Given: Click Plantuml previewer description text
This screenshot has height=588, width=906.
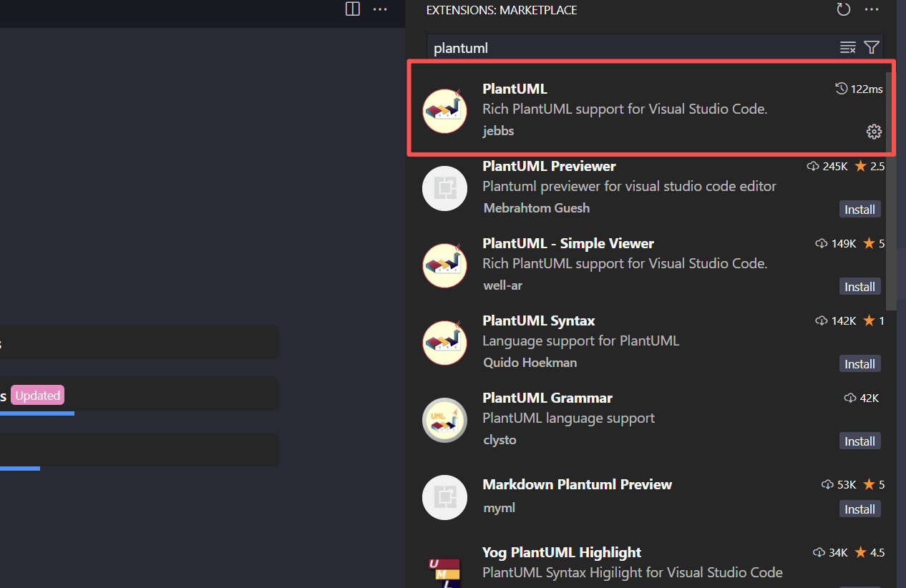Looking at the screenshot, I should (629, 186).
